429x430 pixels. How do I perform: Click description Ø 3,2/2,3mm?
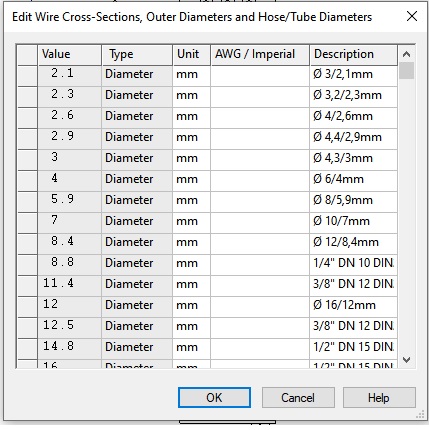(x=354, y=97)
